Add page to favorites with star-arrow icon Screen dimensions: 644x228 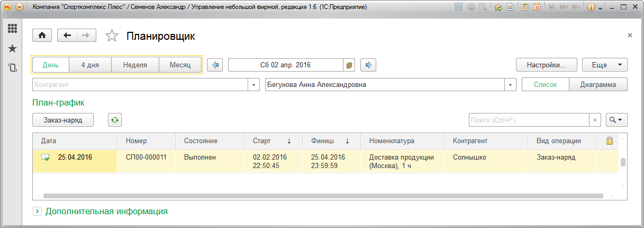point(498,7)
